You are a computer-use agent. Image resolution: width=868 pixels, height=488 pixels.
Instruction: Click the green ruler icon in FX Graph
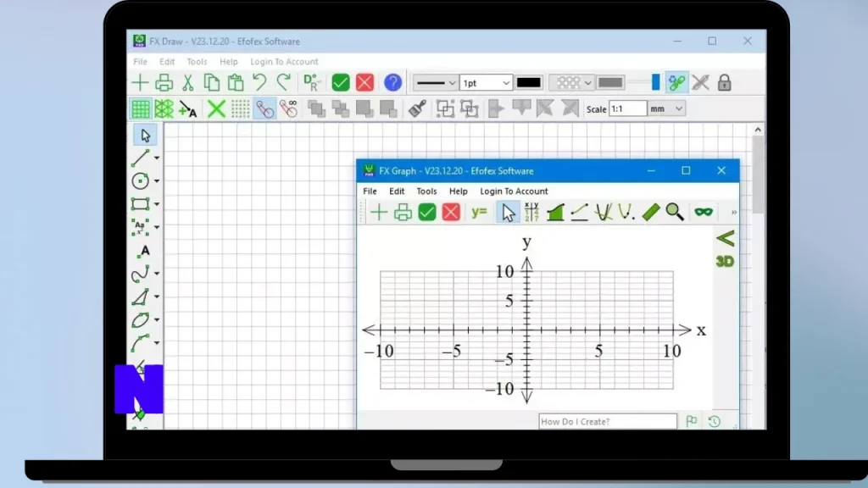point(650,212)
